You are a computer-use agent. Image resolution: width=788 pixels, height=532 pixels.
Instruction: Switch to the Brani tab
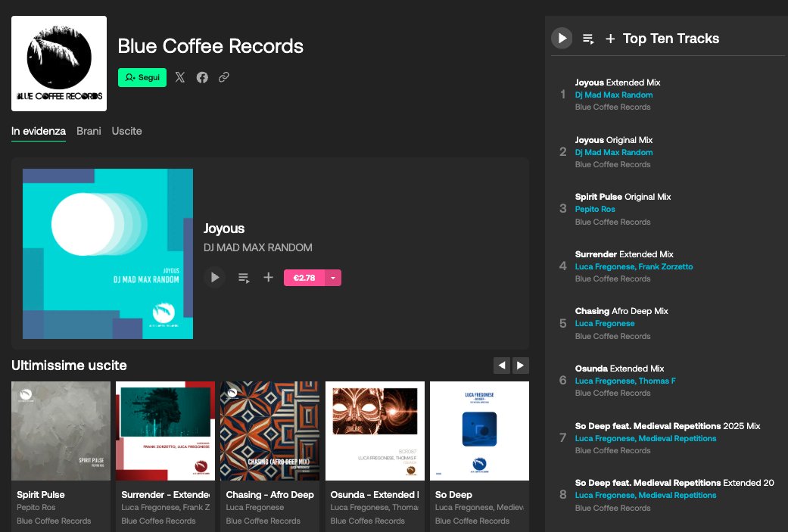tap(89, 131)
